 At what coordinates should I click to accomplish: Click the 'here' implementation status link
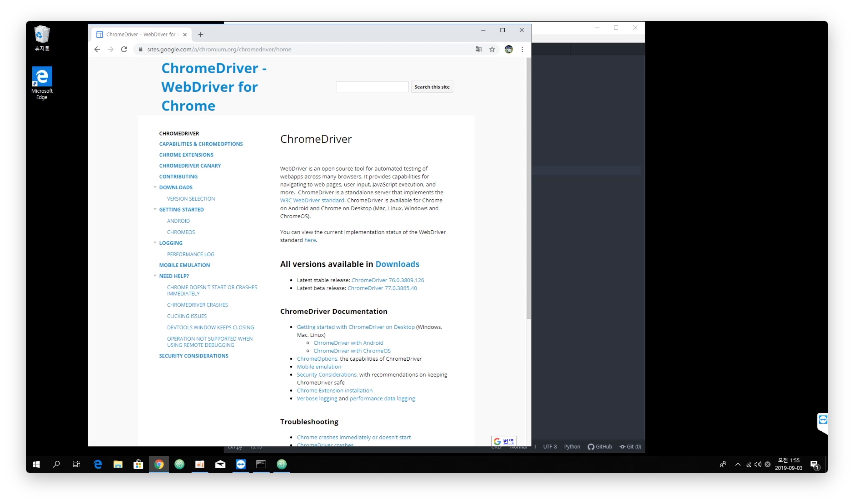[x=310, y=240]
